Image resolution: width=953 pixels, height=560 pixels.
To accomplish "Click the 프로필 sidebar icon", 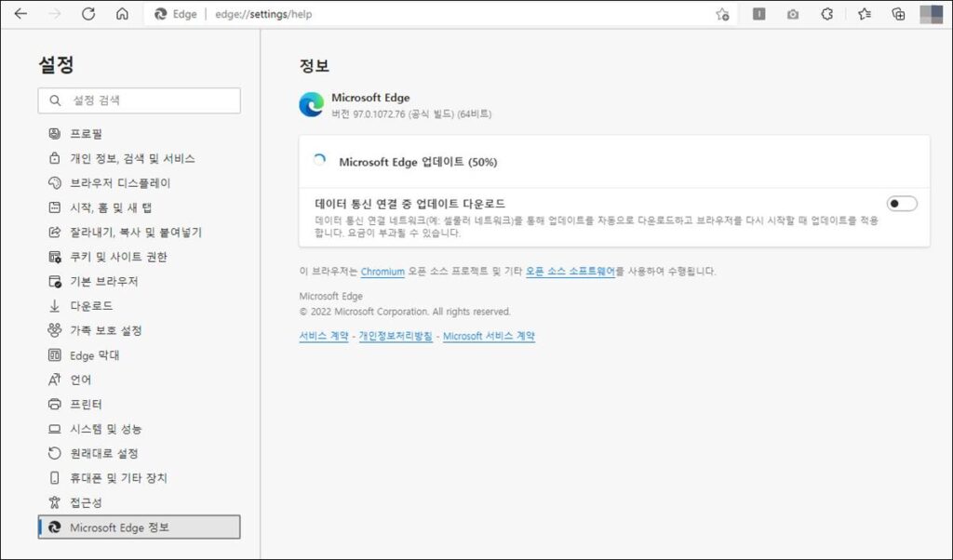I will (x=54, y=133).
